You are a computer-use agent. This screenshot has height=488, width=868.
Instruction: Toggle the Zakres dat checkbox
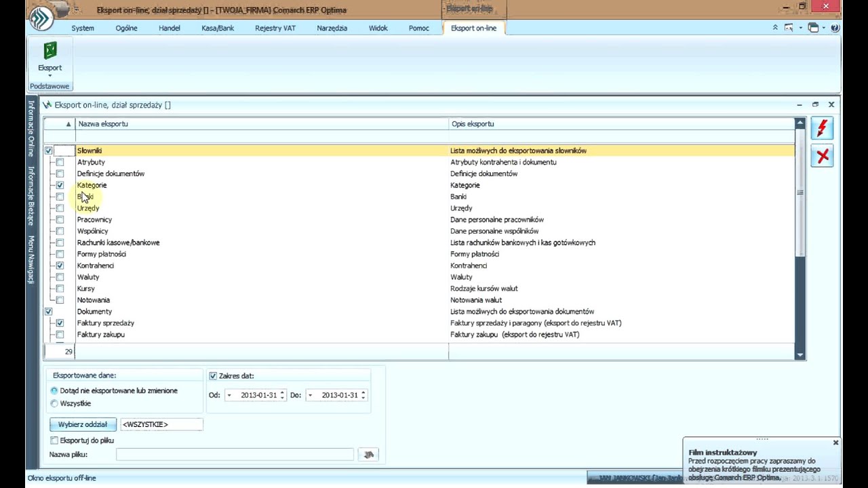coord(213,376)
